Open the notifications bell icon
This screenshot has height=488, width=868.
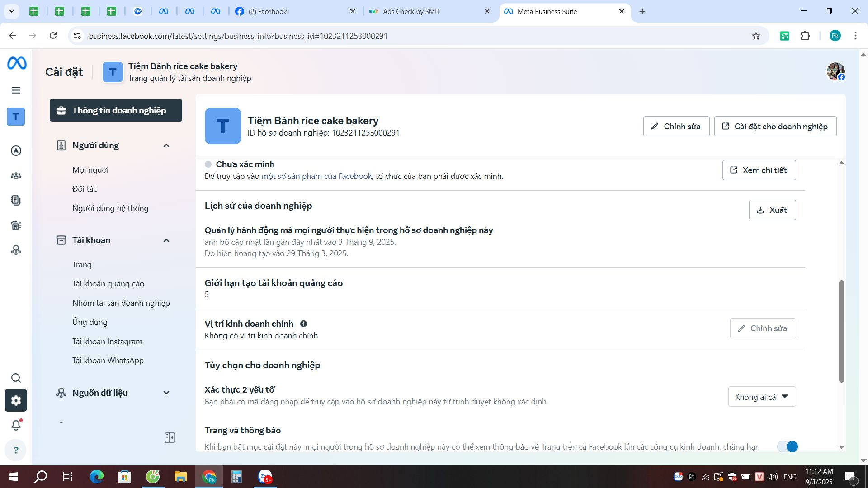(x=16, y=425)
